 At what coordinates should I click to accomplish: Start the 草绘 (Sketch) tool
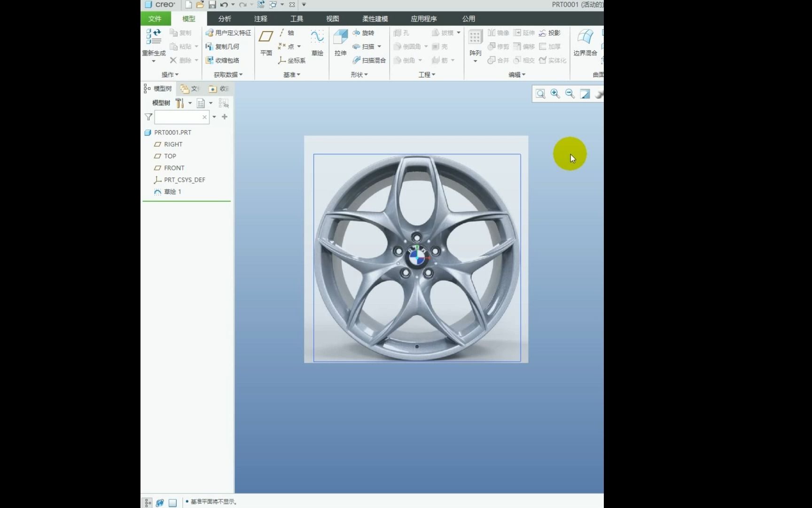[x=317, y=42]
